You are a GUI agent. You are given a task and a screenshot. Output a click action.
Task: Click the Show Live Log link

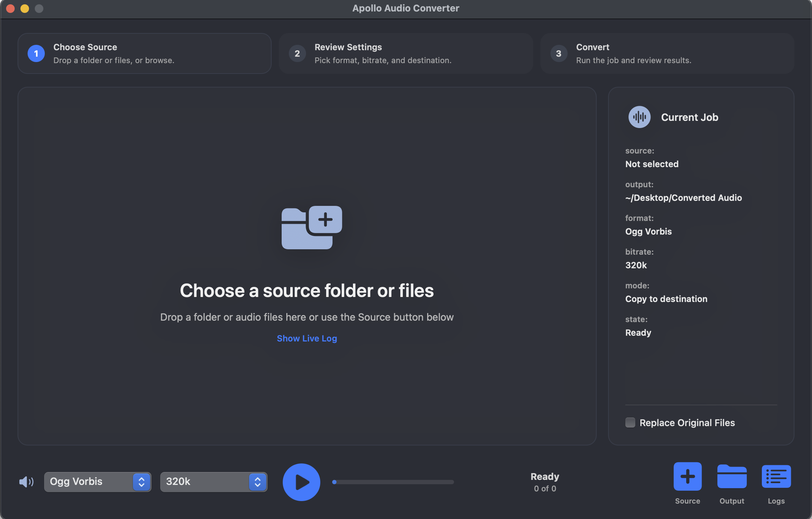click(307, 338)
